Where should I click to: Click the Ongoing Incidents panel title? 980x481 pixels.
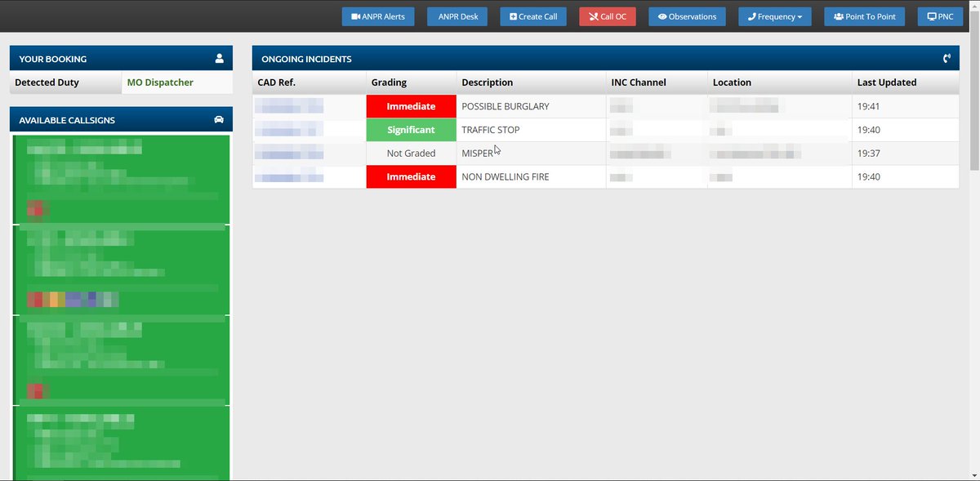click(x=306, y=59)
